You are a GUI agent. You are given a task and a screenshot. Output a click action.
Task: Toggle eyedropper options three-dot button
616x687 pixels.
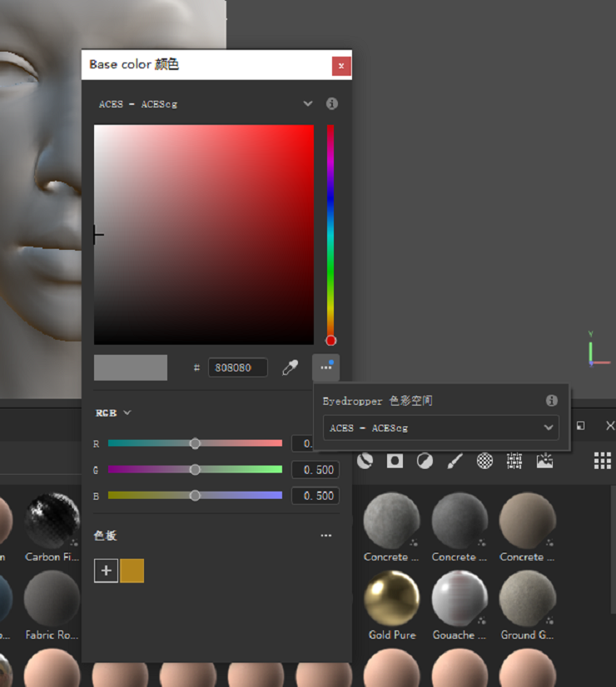(x=325, y=367)
